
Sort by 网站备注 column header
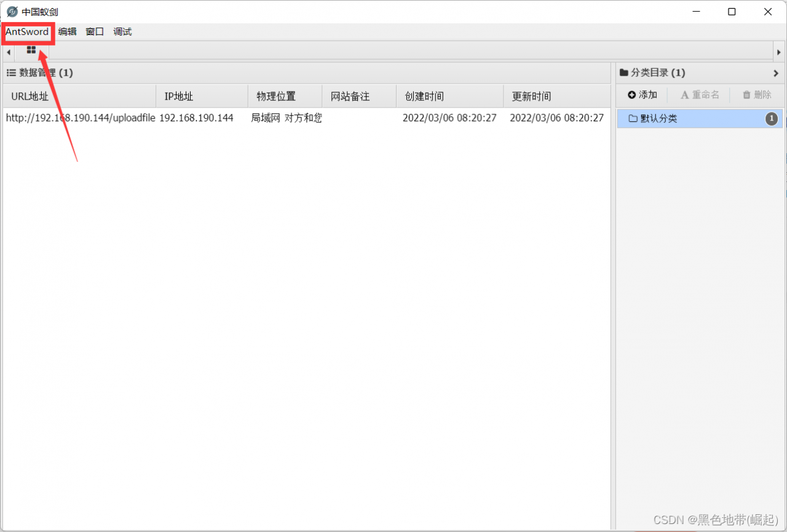[x=359, y=97]
